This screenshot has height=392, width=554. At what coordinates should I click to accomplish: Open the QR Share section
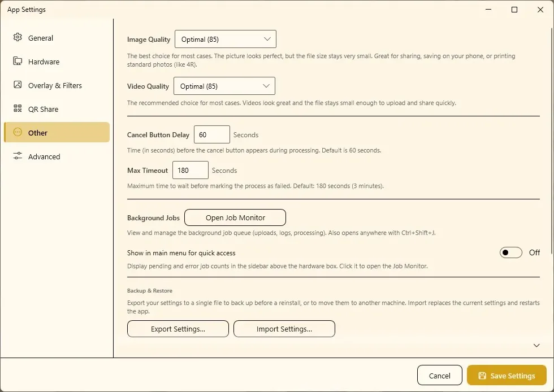[57, 109]
